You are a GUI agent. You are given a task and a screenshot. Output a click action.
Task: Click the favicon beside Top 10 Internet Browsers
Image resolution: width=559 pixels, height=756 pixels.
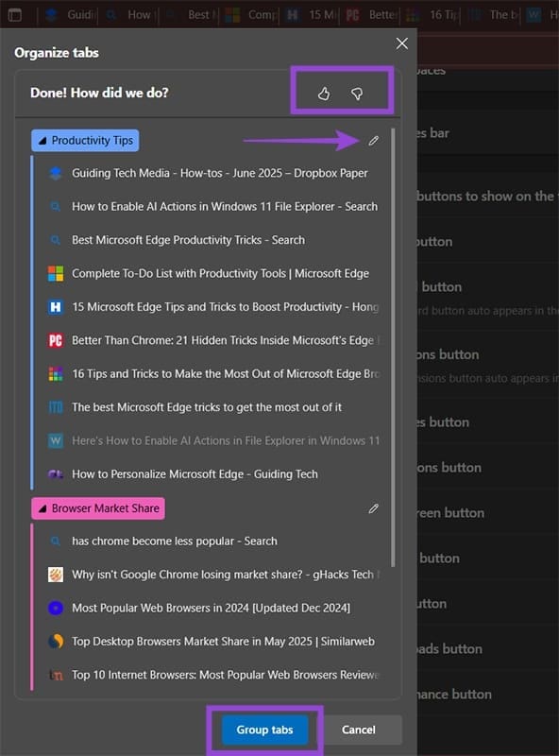pos(56,675)
